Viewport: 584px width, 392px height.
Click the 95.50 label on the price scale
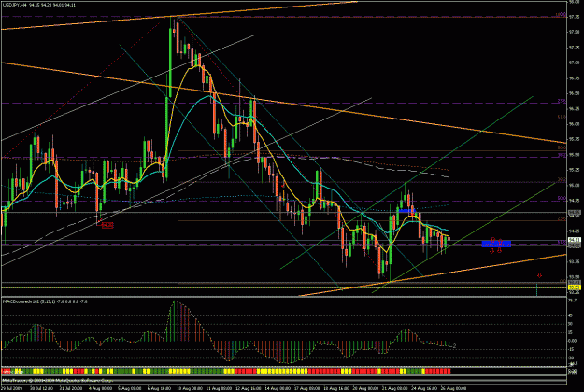[x=574, y=155]
